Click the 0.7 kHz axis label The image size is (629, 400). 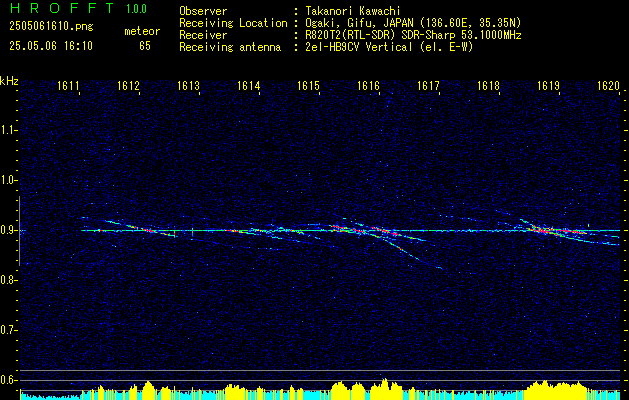click(x=7, y=330)
